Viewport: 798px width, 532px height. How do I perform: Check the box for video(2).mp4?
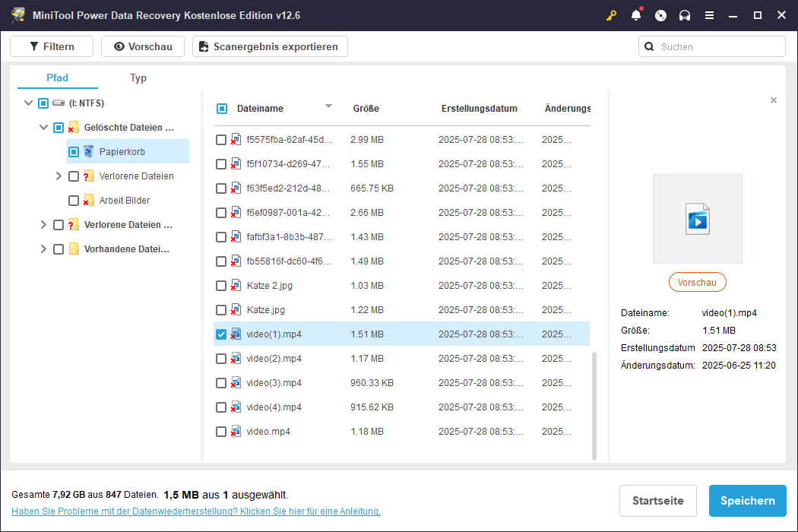[x=221, y=359]
